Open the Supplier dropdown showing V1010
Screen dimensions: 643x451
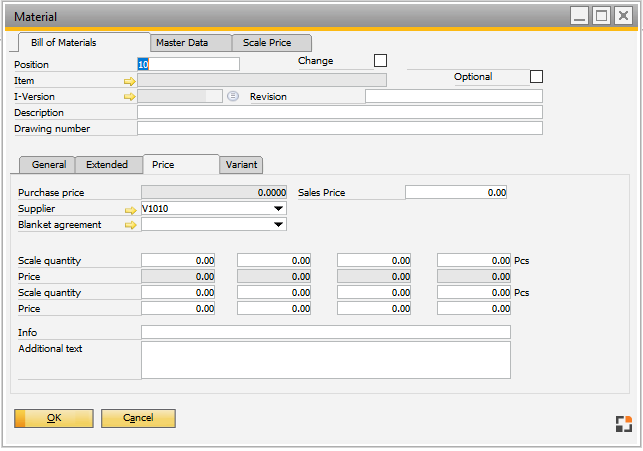tap(279, 209)
